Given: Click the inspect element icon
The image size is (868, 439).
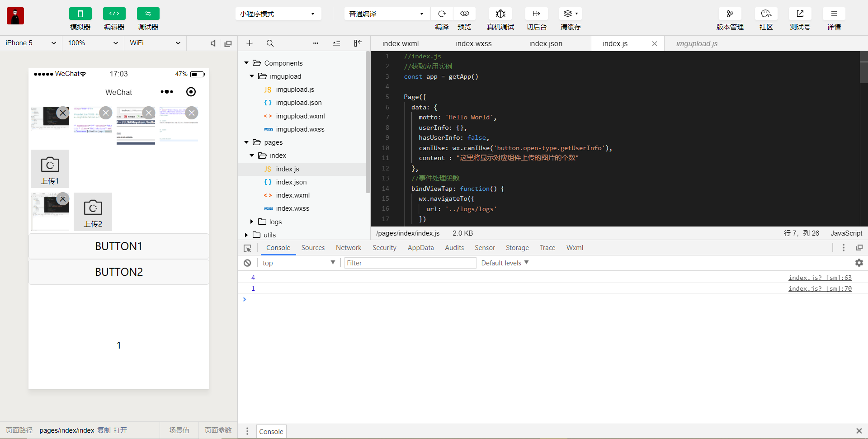Looking at the screenshot, I should tap(247, 248).
